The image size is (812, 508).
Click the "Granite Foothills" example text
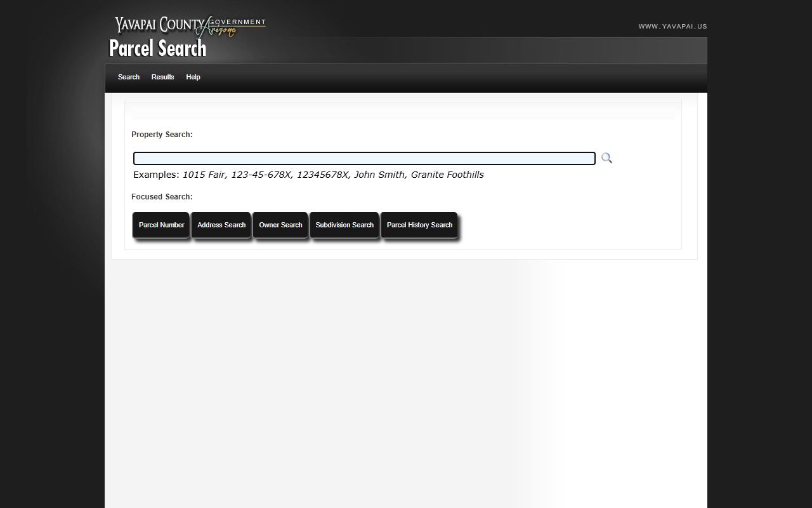coord(447,175)
